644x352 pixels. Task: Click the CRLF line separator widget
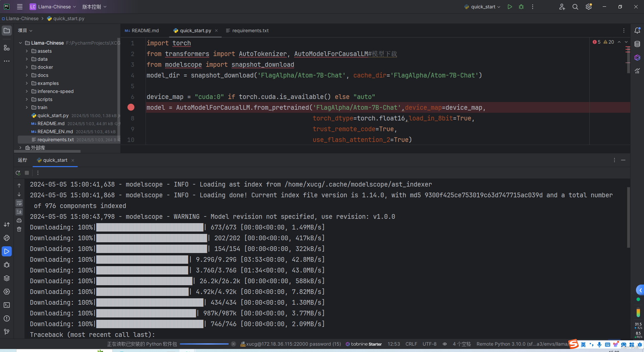[x=411, y=344]
